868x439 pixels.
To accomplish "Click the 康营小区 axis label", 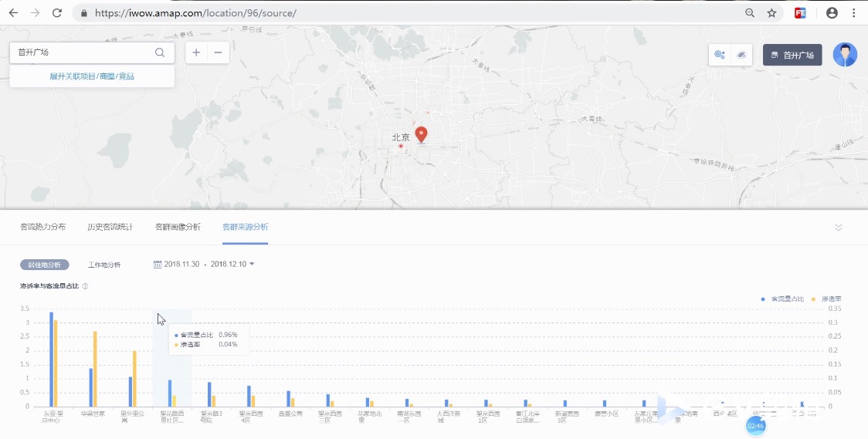I will pos(607,413).
